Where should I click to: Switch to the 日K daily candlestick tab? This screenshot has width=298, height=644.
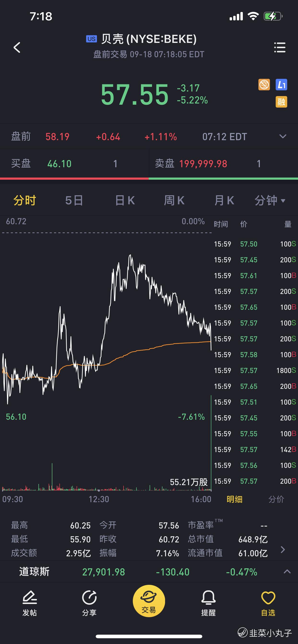point(125,201)
